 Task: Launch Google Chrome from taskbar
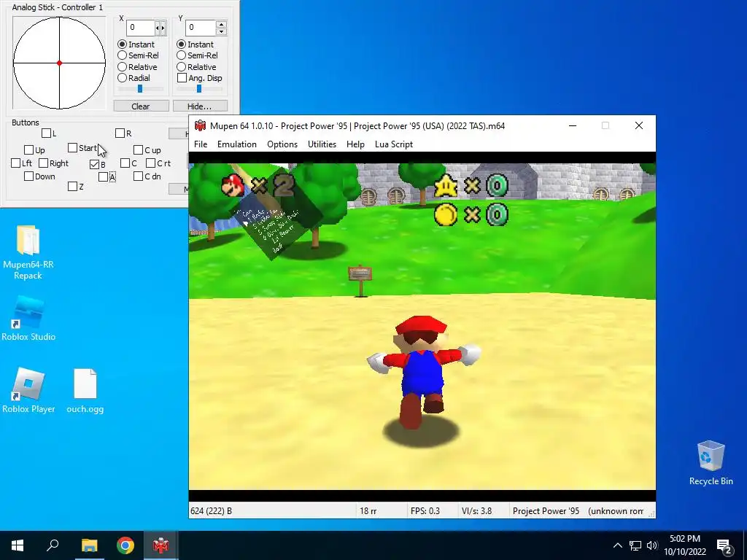(x=125, y=545)
